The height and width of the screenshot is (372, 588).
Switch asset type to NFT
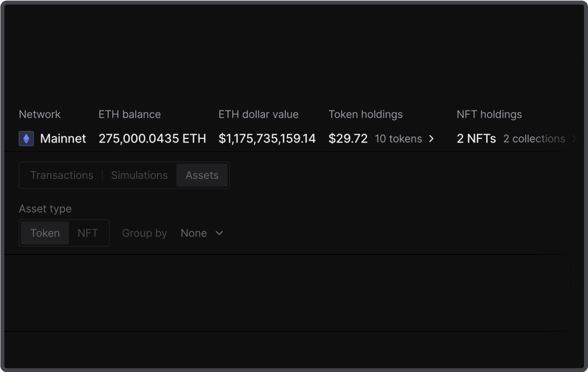coord(88,233)
